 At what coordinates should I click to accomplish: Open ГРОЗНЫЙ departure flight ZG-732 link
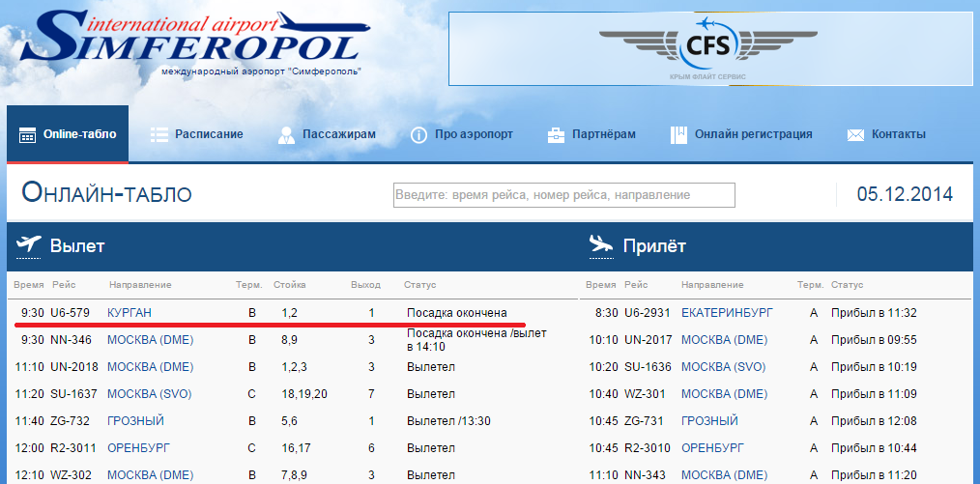tap(135, 421)
